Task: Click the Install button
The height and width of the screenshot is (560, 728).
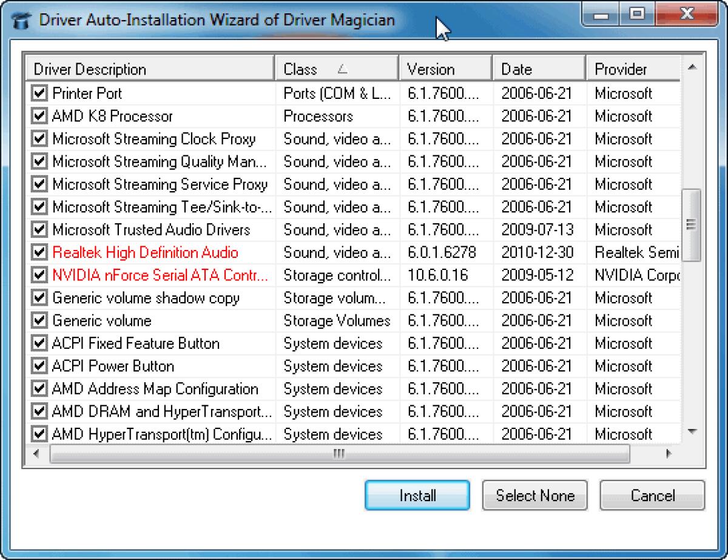Action: 417,495
